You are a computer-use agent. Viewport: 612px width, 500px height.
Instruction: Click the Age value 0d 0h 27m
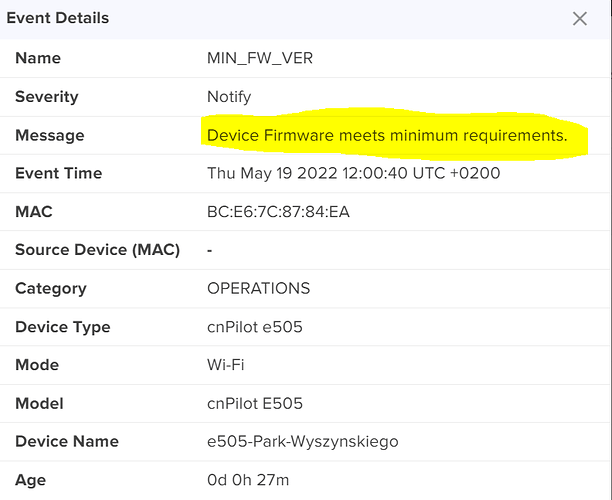point(248,480)
